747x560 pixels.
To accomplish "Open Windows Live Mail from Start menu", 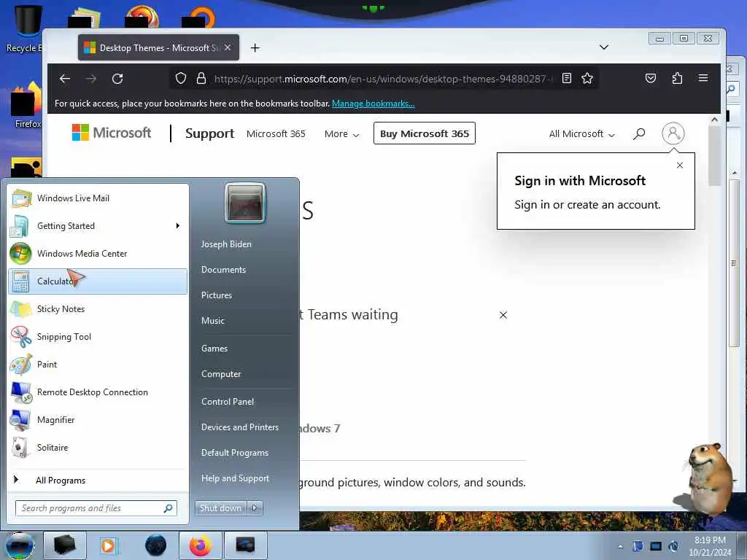I will 98,198.
